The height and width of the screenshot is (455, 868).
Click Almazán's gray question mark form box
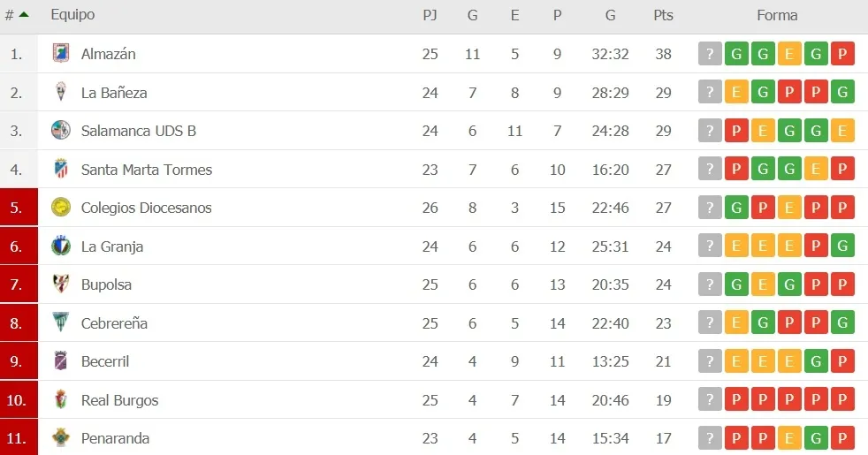710,54
